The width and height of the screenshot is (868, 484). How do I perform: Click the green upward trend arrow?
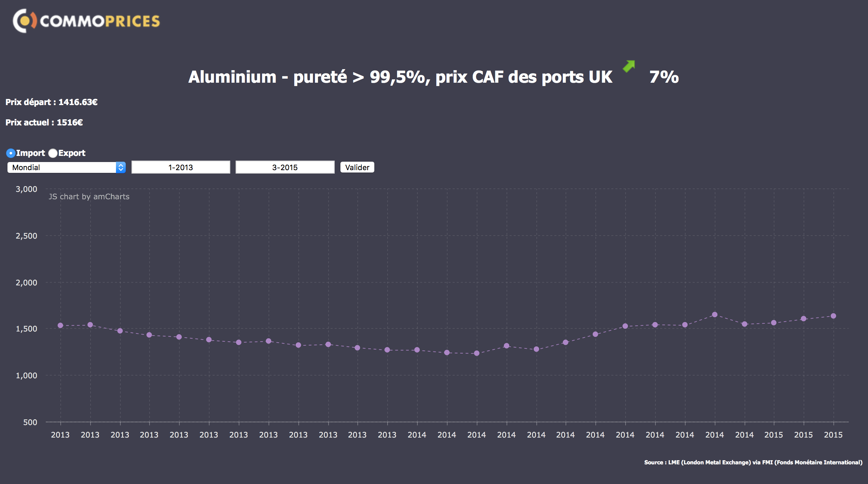click(629, 66)
